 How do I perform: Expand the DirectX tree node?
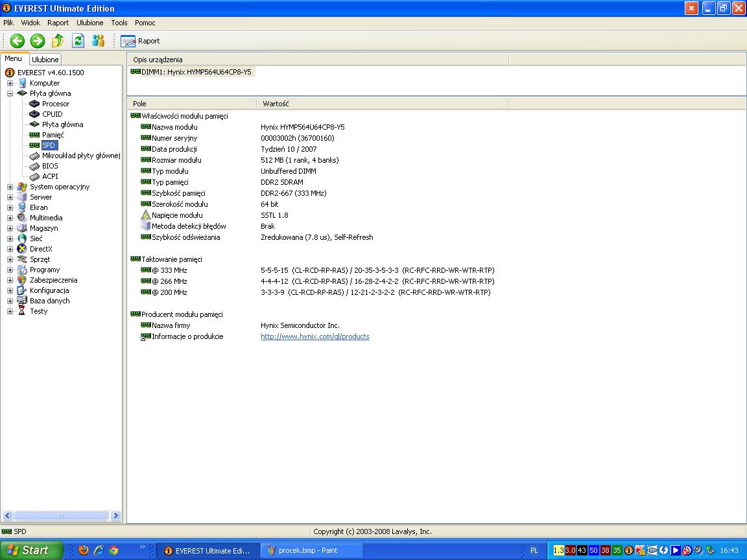pos(10,249)
